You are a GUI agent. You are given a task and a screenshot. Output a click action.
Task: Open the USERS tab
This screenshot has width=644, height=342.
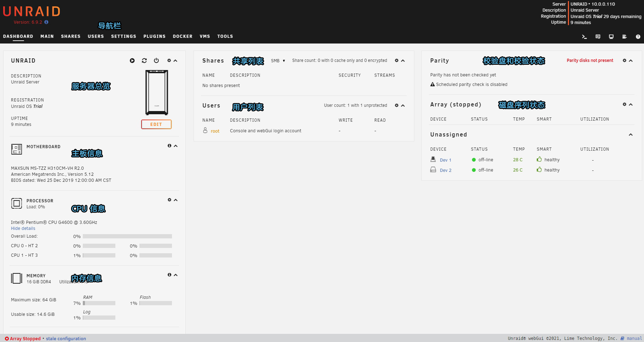(x=96, y=36)
